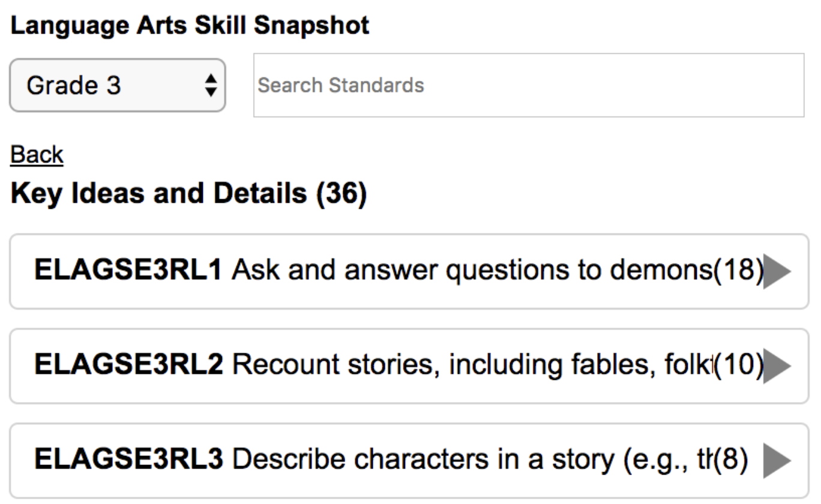Click into the Search Standards field
Viewport: 821px width, 504px height.
[528, 84]
